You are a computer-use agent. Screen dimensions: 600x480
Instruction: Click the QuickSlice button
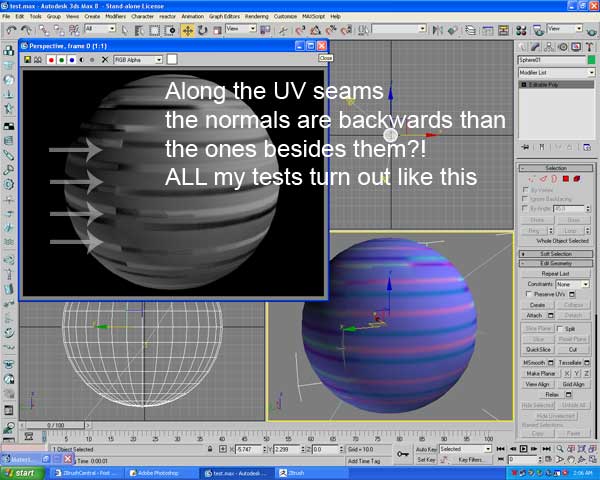538,349
